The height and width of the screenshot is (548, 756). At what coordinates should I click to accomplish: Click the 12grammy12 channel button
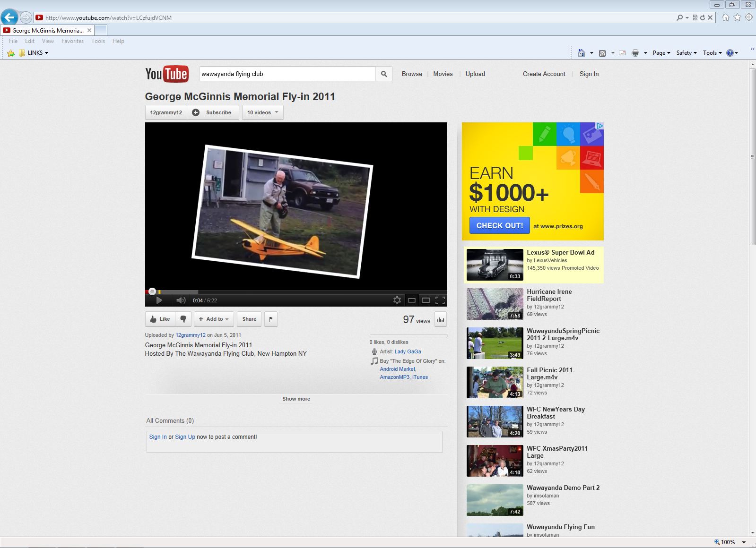point(166,112)
